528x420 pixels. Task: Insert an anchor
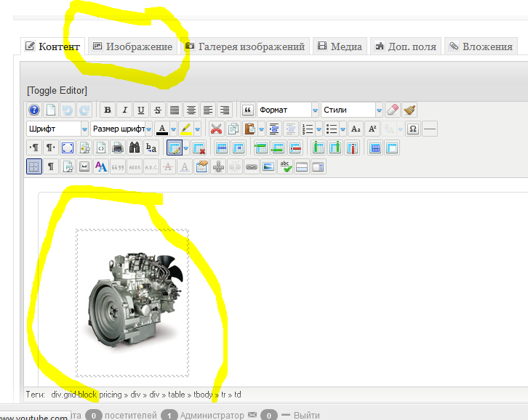[218, 166]
